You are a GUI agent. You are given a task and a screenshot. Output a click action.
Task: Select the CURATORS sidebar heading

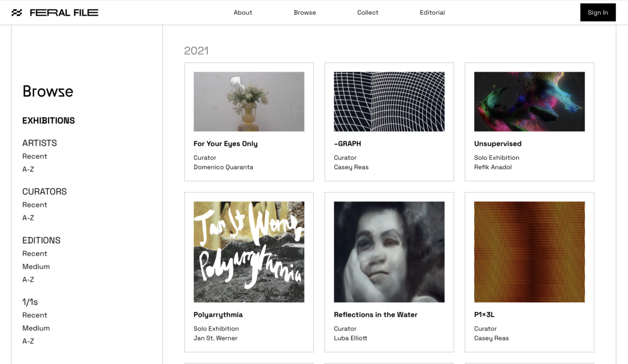click(x=44, y=192)
